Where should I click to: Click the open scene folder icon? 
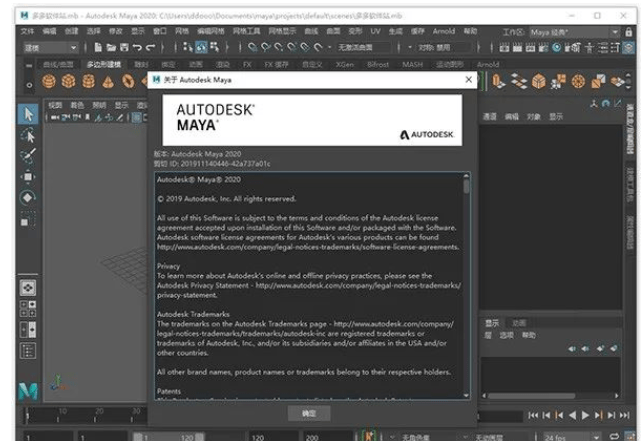pyautogui.click(x=111, y=47)
